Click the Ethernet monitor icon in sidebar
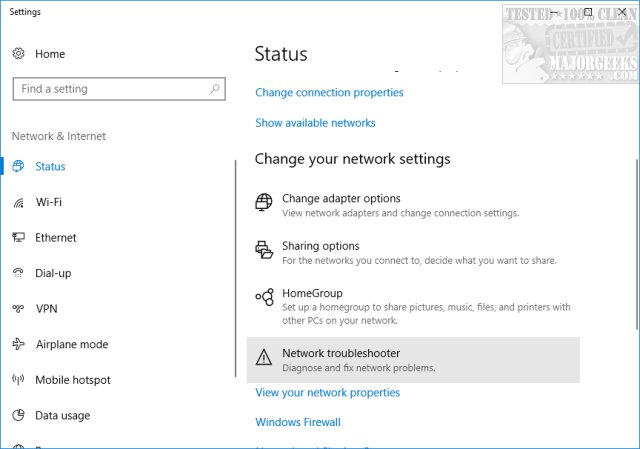 point(19,238)
